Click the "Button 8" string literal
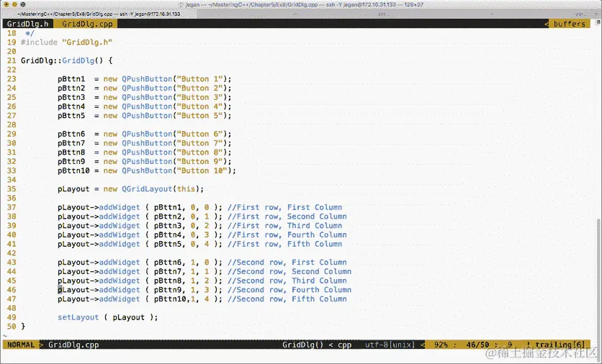This screenshot has height=364, width=602. [199, 153]
